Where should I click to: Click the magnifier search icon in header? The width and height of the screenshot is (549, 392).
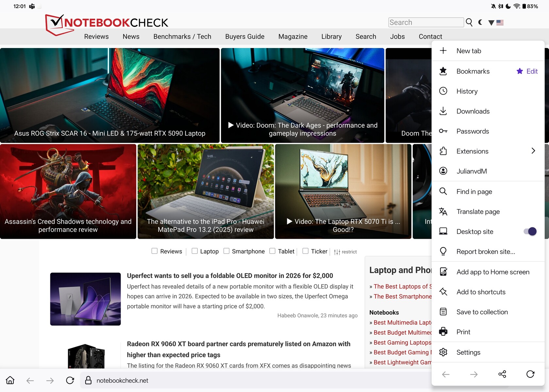pos(469,22)
